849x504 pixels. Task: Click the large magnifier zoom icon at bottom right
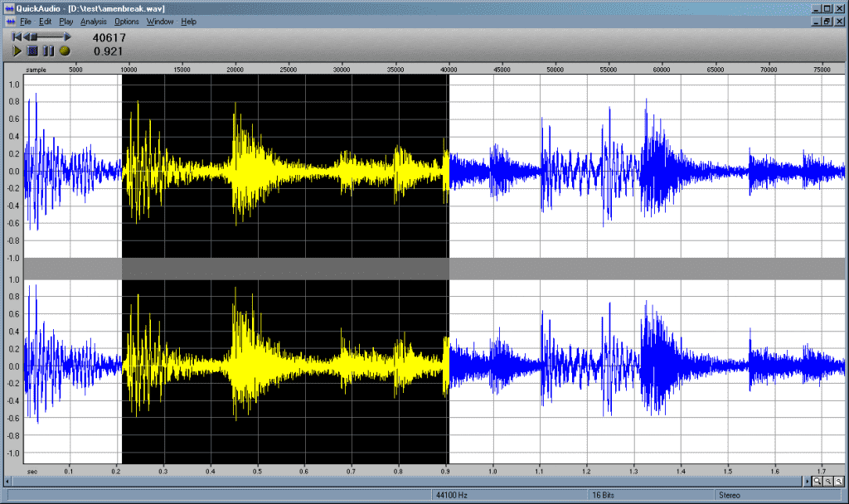[x=817, y=482]
